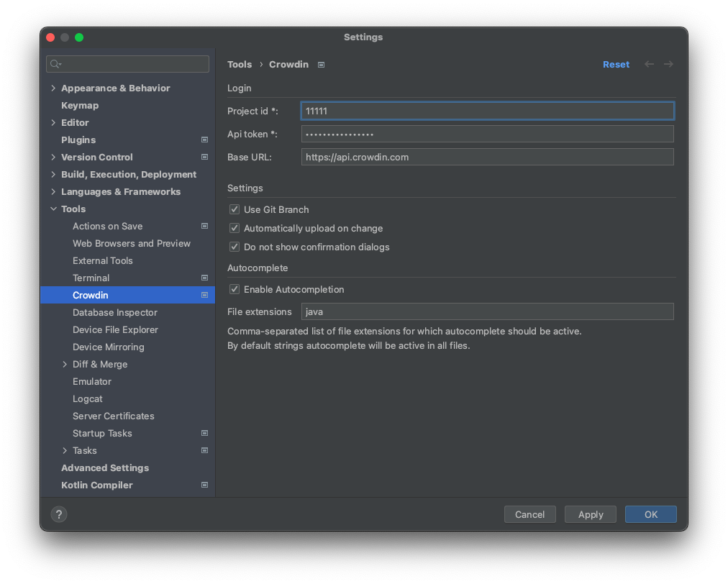Go back with the left arrow icon
728x584 pixels.
(x=649, y=64)
